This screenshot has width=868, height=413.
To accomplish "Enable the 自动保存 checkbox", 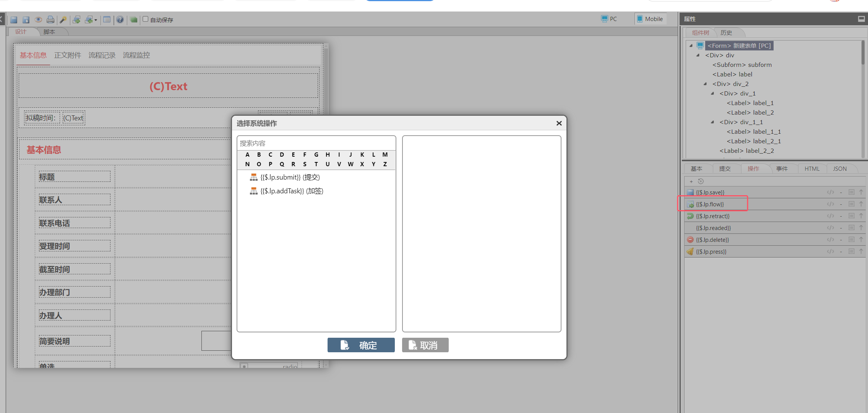I will click(146, 19).
